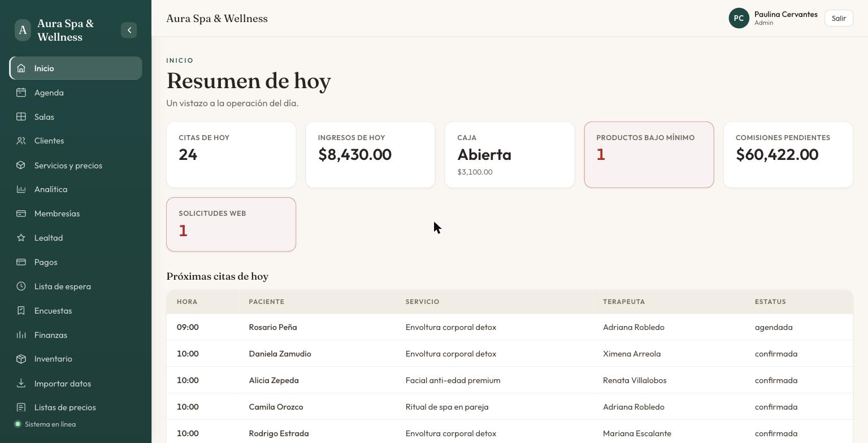Click the Membresías card icon
The image size is (868, 443).
tap(21, 214)
